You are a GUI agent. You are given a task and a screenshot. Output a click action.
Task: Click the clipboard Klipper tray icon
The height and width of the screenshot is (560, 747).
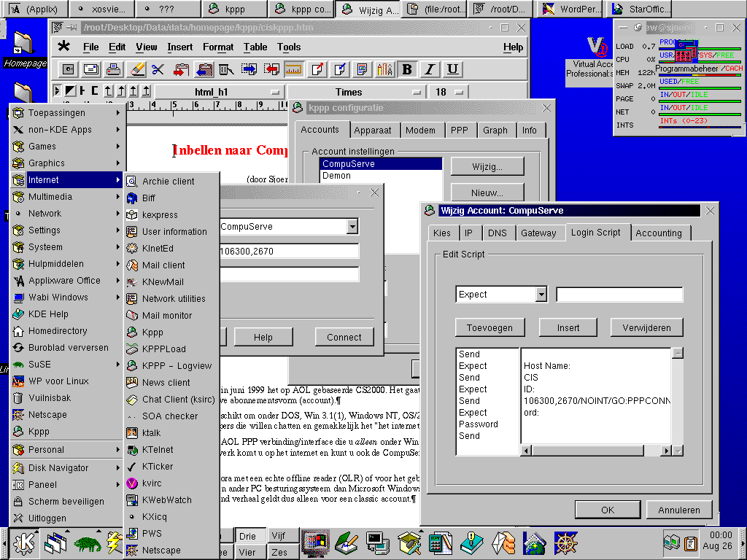pyautogui.click(x=690, y=542)
